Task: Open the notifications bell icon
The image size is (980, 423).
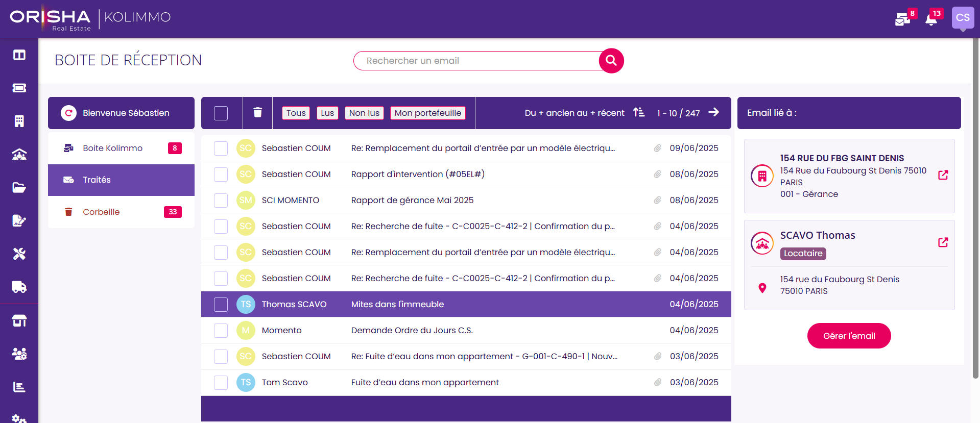Action: pos(931,19)
